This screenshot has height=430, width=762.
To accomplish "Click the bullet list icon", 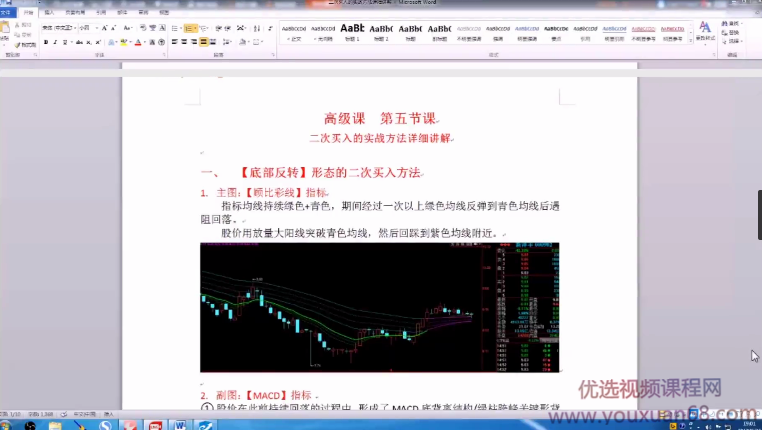I will click(x=174, y=28).
